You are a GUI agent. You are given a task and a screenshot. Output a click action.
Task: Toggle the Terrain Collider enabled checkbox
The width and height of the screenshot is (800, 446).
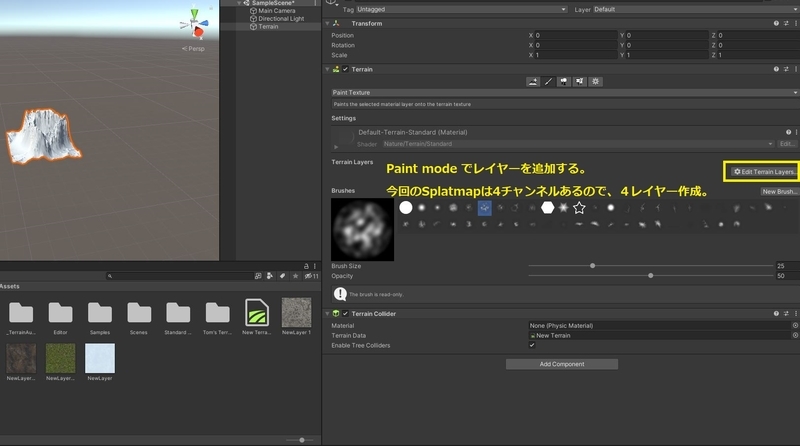345,313
